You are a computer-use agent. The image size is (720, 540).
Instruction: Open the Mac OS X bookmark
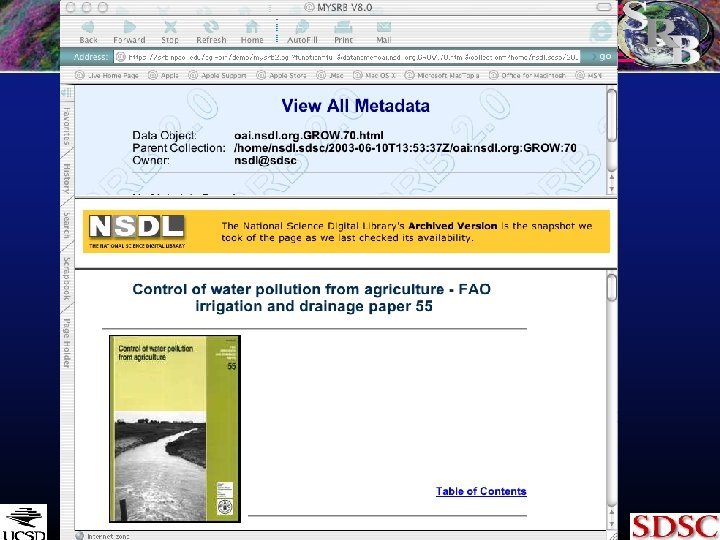click(375, 75)
